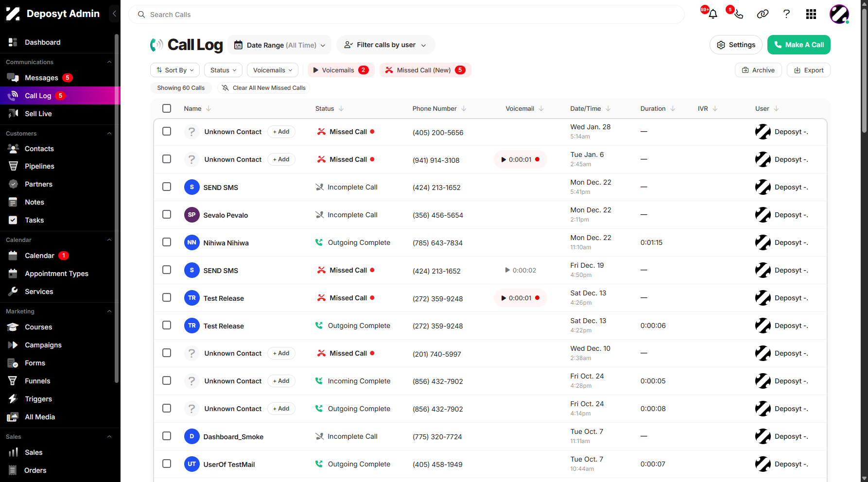Open the phone calls icon in header
This screenshot has width=868, height=482.
[x=738, y=14]
